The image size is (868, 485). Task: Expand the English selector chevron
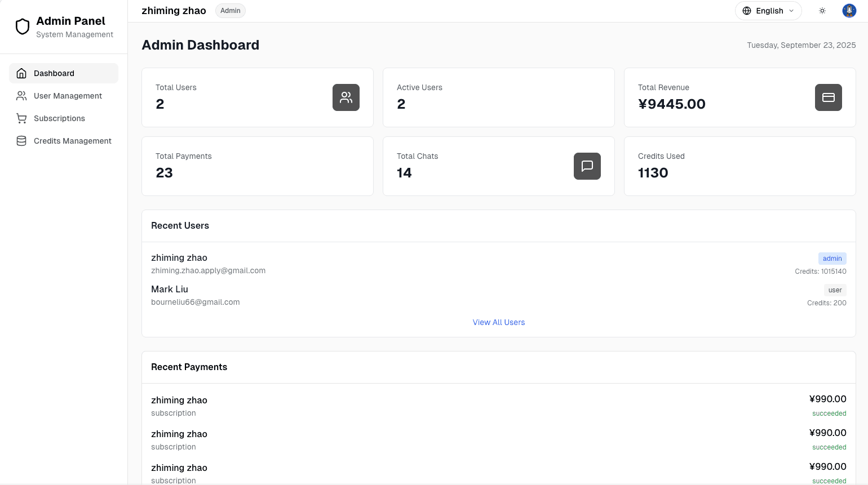tap(791, 10)
